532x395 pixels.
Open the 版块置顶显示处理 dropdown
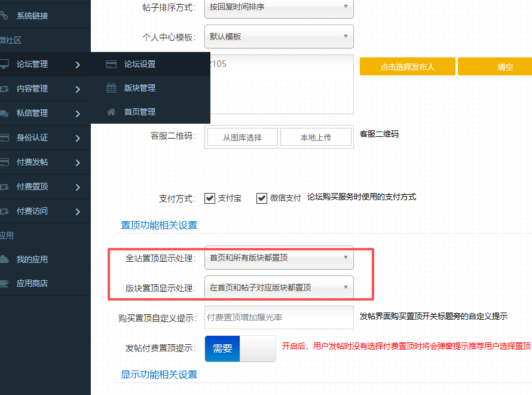point(279,287)
